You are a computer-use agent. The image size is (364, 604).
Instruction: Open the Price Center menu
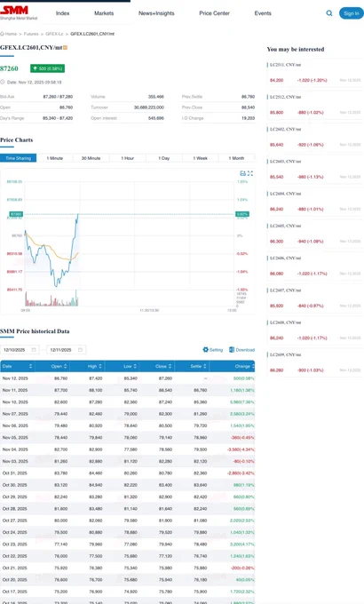point(215,13)
